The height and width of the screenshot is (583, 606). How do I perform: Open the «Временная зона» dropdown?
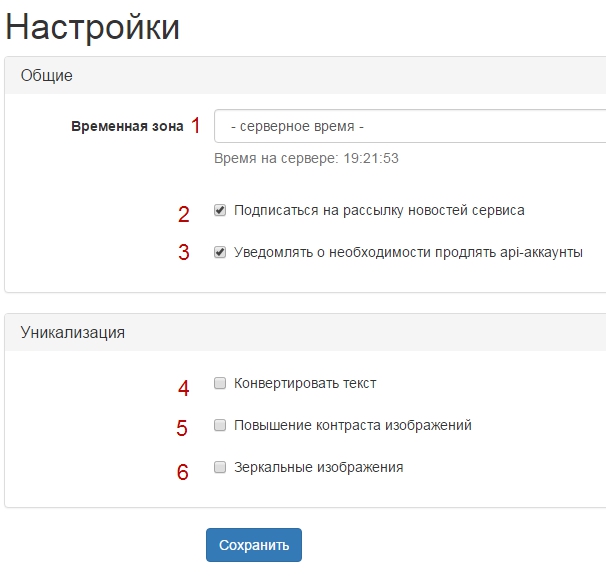(410, 127)
